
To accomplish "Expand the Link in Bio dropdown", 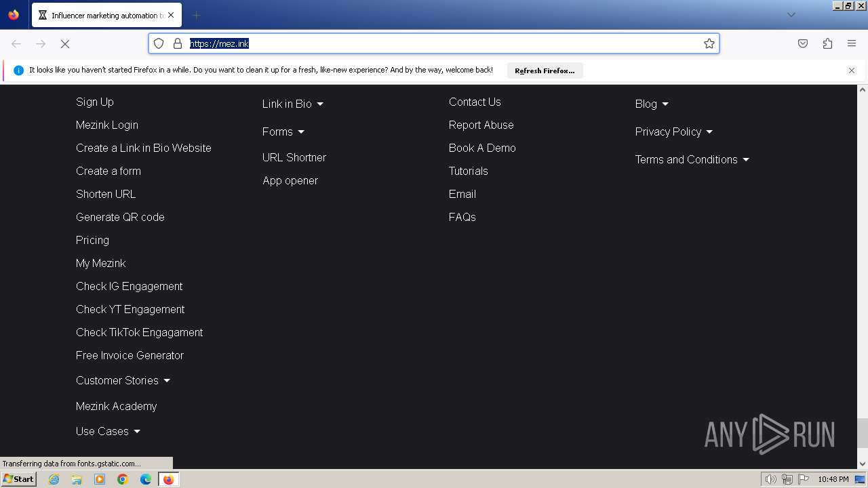I will [x=293, y=104].
